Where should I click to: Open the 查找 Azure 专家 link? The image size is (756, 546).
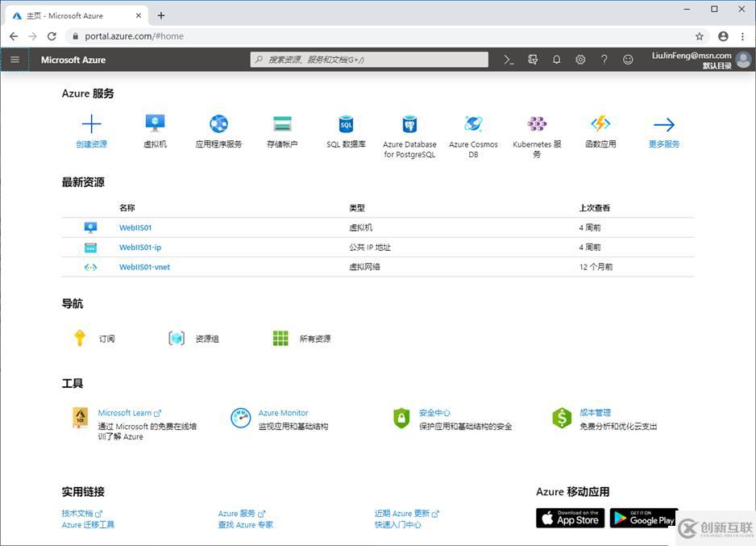(245, 525)
